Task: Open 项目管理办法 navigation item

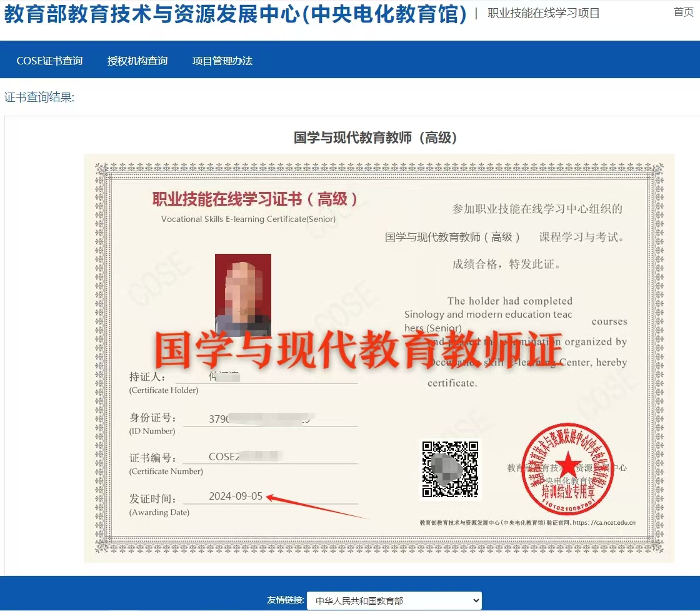Action: click(222, 61)
